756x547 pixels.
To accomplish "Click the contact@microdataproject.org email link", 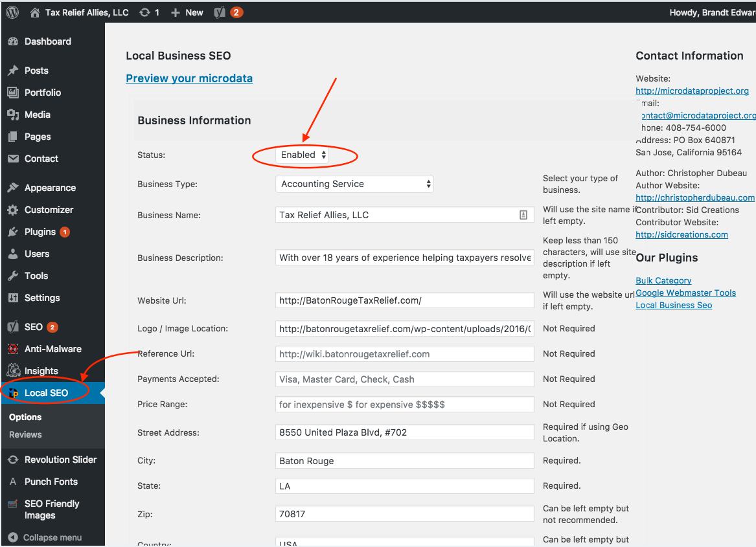I will pos(698,115).
